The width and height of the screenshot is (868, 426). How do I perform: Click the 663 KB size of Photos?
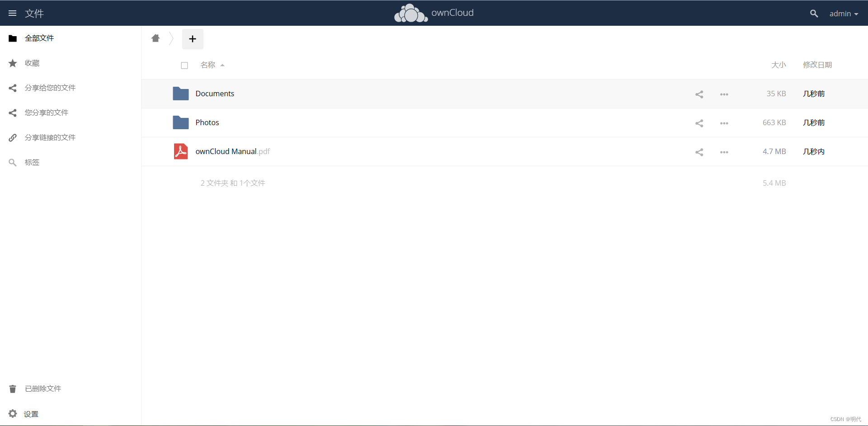tap(774, 122)
